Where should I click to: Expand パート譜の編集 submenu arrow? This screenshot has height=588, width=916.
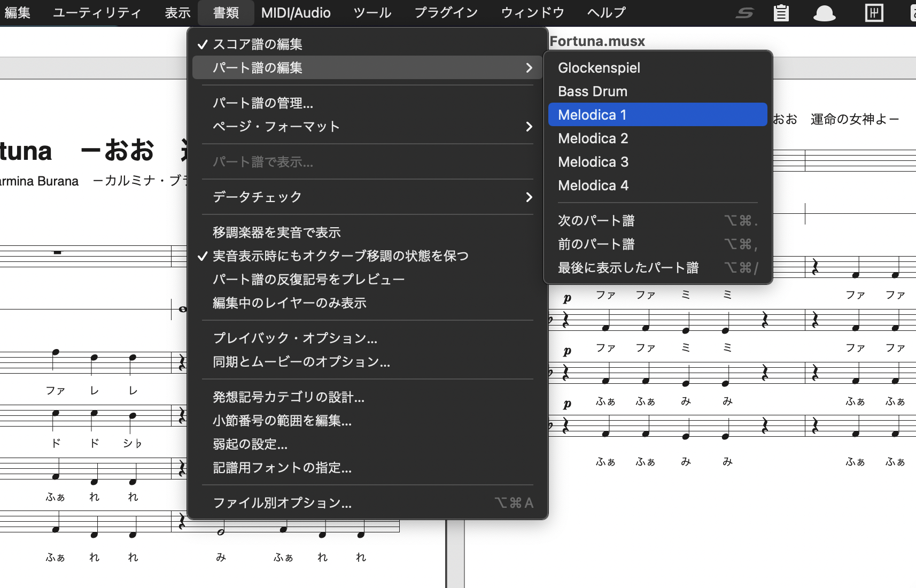[529, 68]
